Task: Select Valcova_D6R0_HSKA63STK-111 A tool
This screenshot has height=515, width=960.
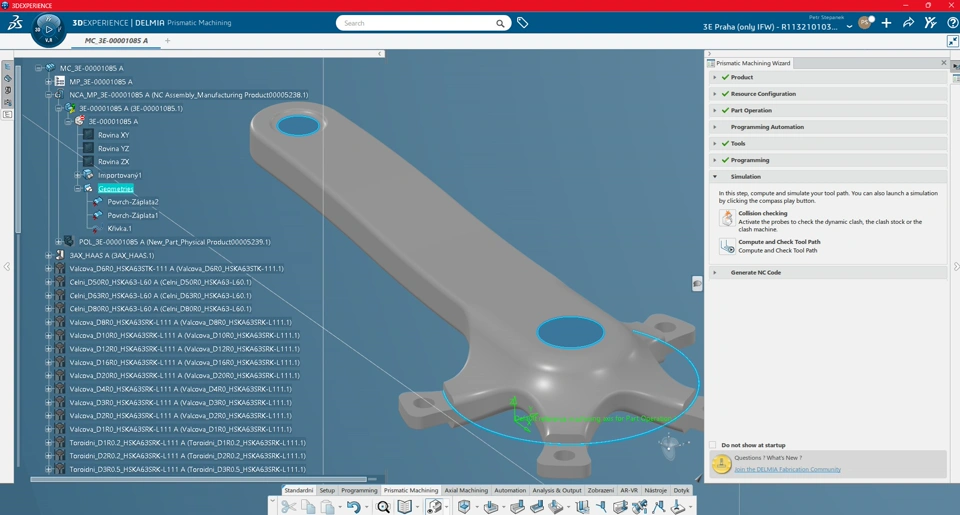Action: point(176,268)
